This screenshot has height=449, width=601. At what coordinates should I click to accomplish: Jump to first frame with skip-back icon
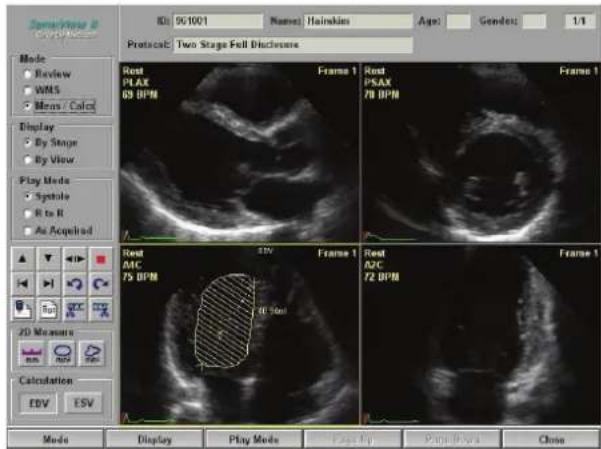coord(23,284)
